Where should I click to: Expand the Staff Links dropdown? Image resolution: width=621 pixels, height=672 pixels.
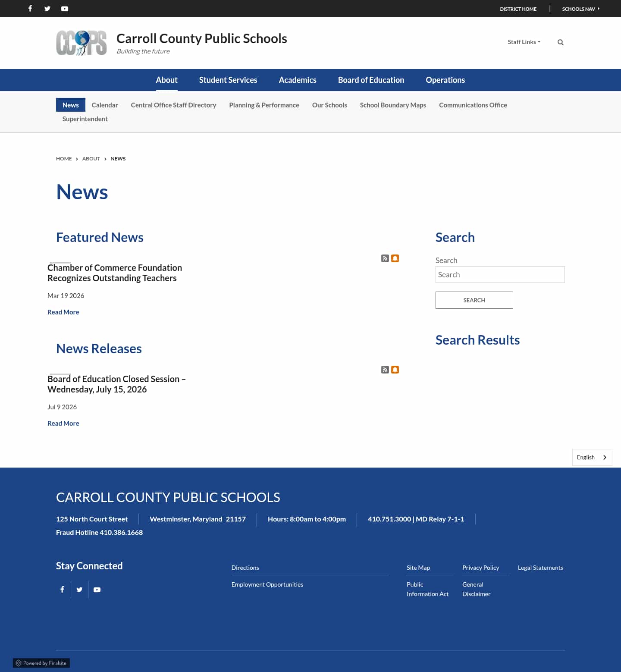tap(524, 42)
